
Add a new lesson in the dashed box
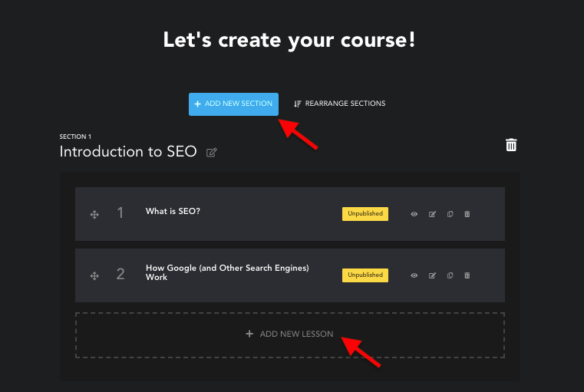tap(290, 335)
